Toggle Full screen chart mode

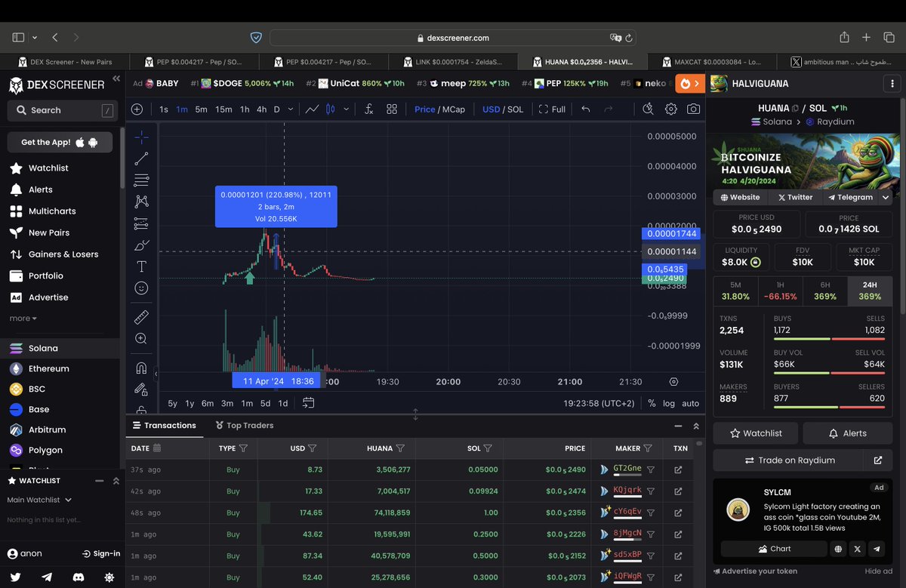552,109
